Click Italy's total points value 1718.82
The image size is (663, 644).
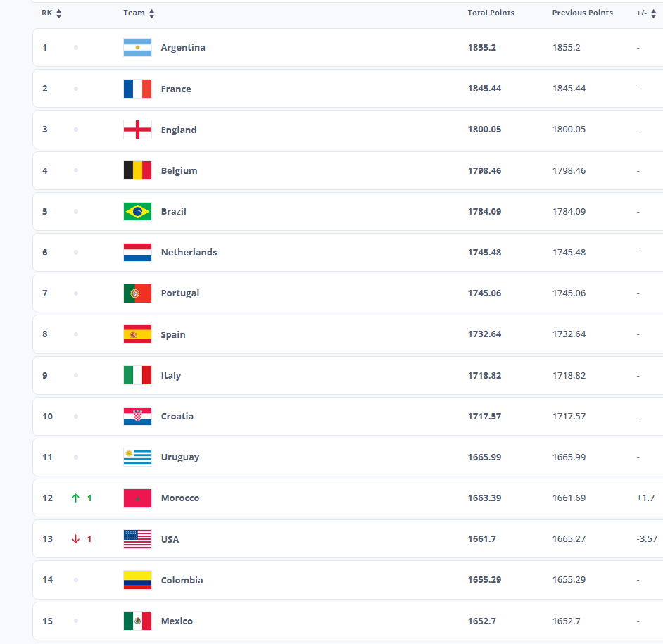click(484, 375)
